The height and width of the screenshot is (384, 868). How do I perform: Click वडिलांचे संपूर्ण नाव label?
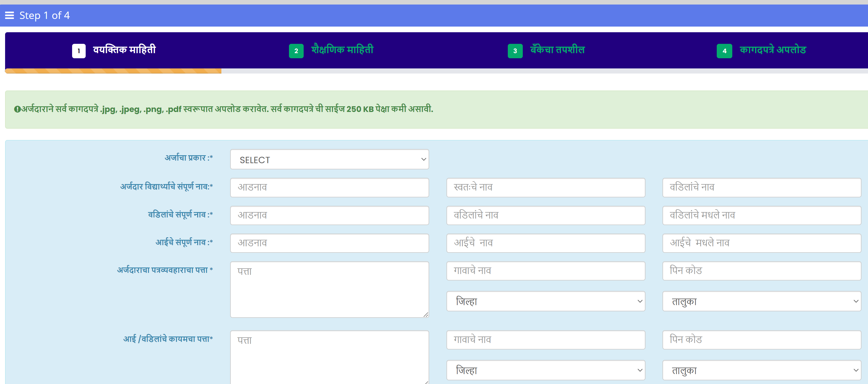[x=180, y=214]
